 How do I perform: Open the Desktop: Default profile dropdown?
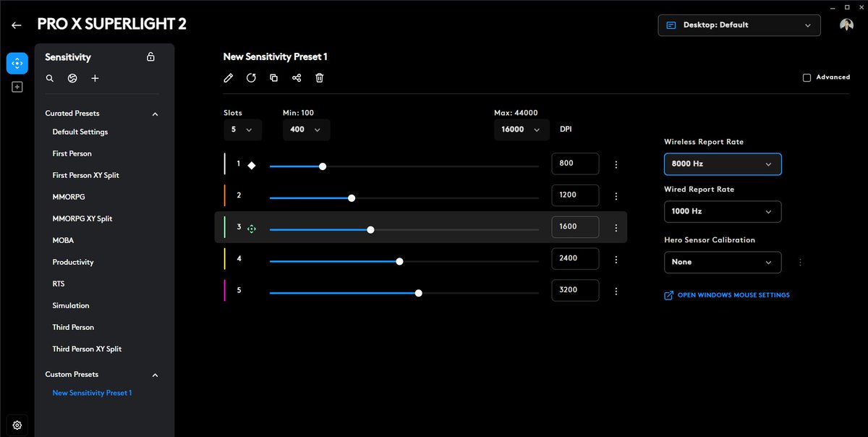[x=739, y=25]
